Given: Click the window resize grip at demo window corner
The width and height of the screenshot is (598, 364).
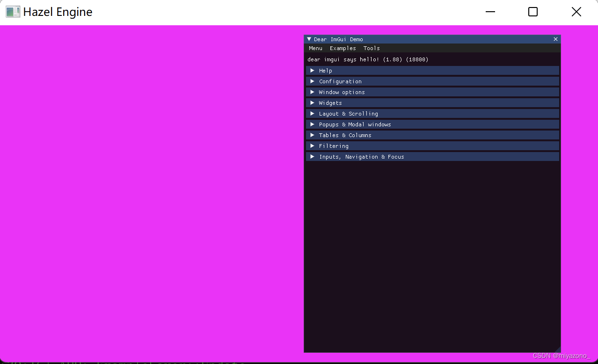Looking at the screenshot, I should click(558, 350).
